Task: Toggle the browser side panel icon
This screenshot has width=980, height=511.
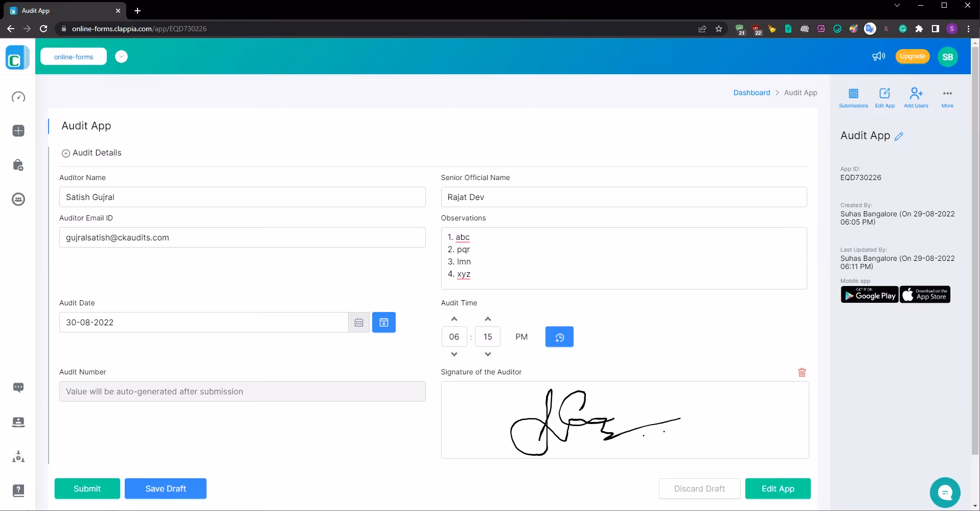Action: coord(935,29)
